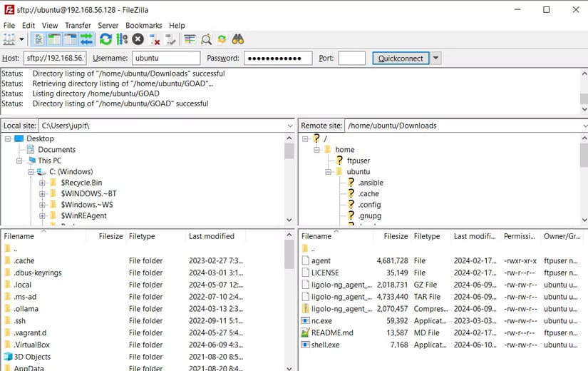Toggle local directory tree display
This screenshot has height=371, width=588.
pyautogui.click(x=54, y=39)
